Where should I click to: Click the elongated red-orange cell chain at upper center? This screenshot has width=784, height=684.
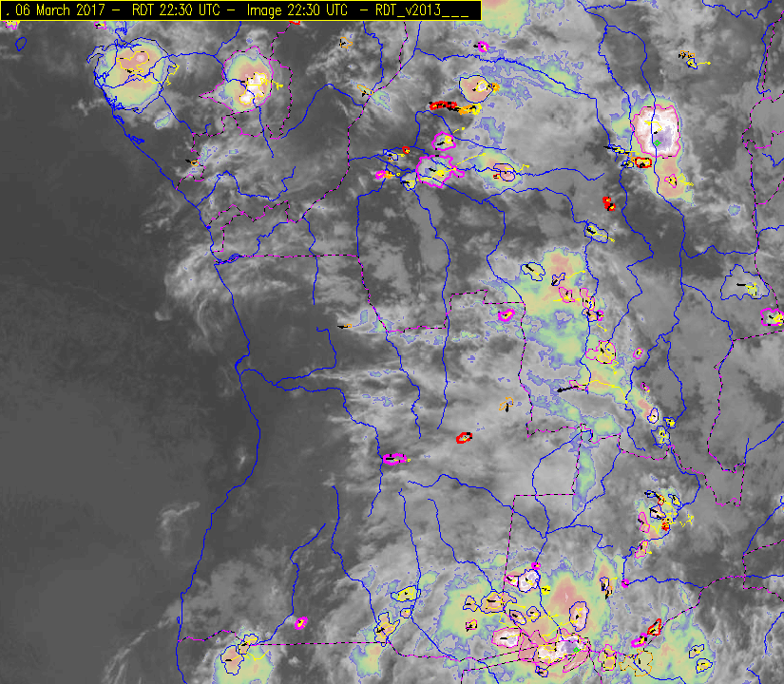[442, 105]
